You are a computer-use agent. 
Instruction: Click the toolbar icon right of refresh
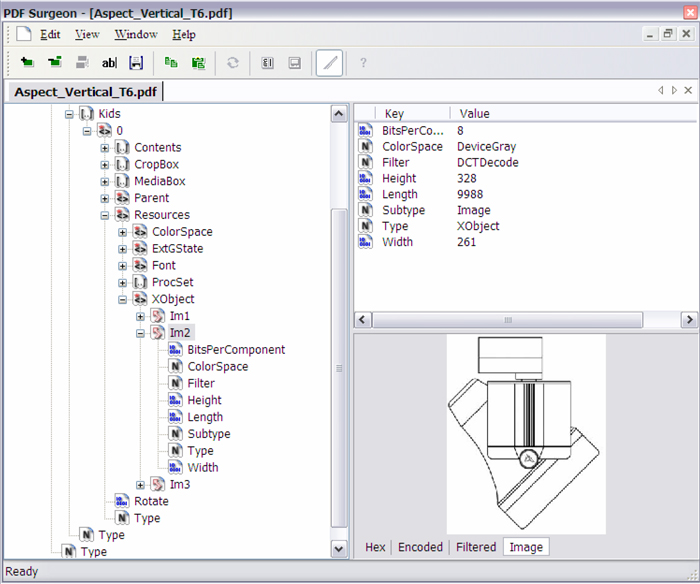[x=267, y=63]
